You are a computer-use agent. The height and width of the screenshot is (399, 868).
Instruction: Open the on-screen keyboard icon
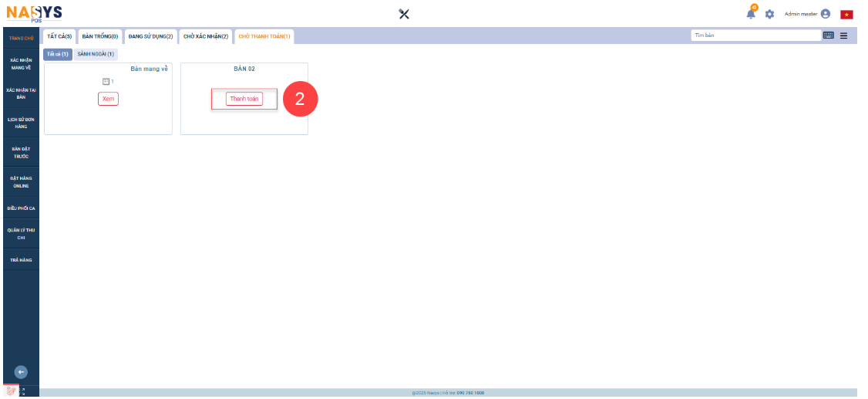click(829, 36)
